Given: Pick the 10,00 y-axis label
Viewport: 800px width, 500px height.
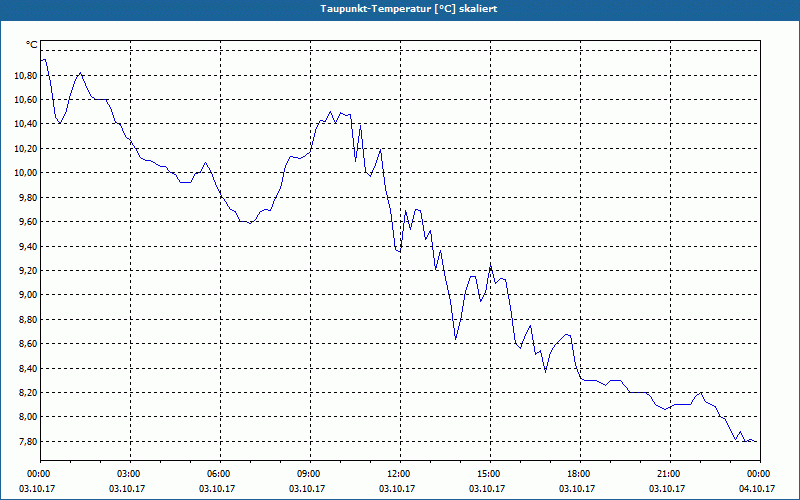Looking at the screenshot, I should point(24,173).
